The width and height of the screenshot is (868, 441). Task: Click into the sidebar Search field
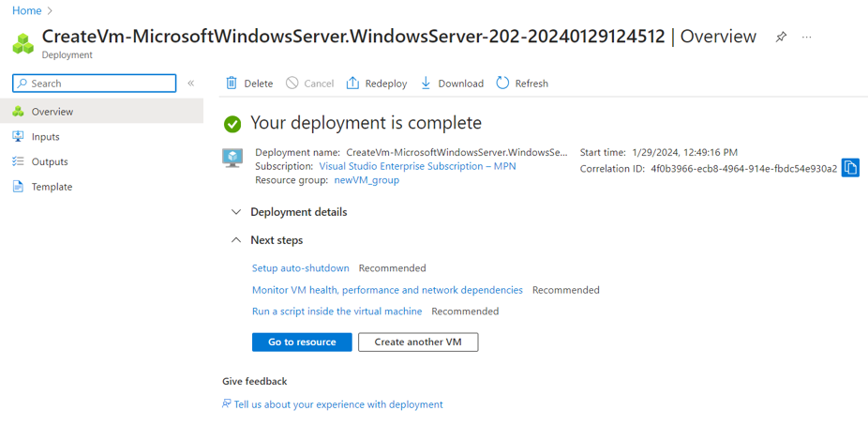pyautogui.click(x=94, y=84)
